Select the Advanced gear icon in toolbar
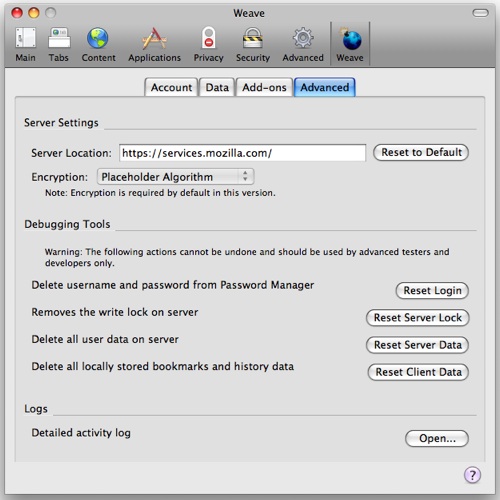The image size is (500, 500). (303, 38)
